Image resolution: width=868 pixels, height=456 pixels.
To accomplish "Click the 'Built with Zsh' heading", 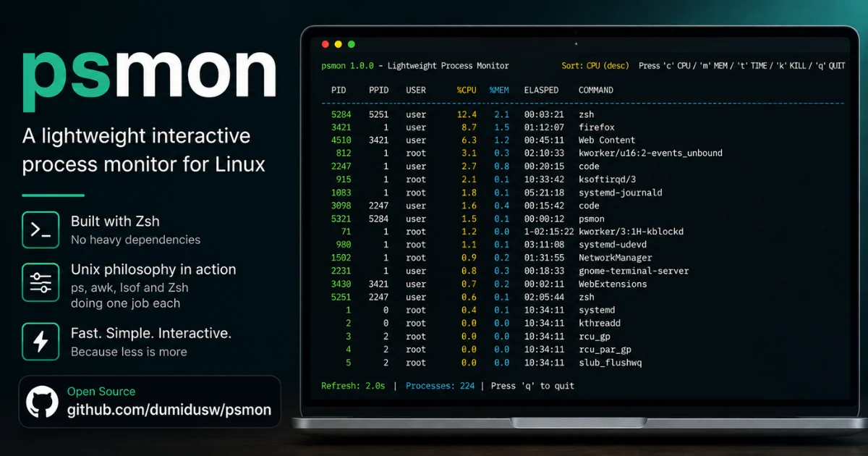I will coord(115,221).
